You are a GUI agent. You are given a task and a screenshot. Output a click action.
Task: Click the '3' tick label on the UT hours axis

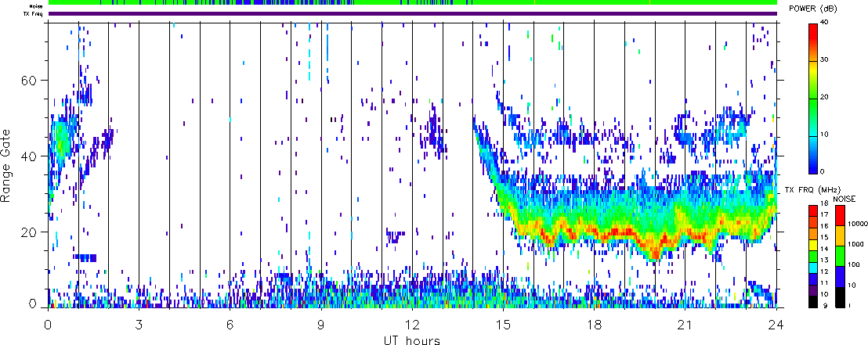coord(139,324)
